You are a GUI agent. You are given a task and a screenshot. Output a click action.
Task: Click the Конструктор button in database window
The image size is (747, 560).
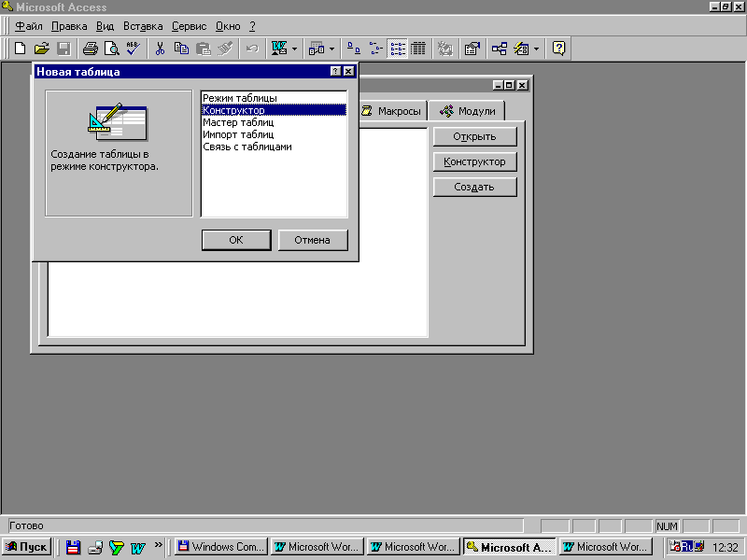474,161
